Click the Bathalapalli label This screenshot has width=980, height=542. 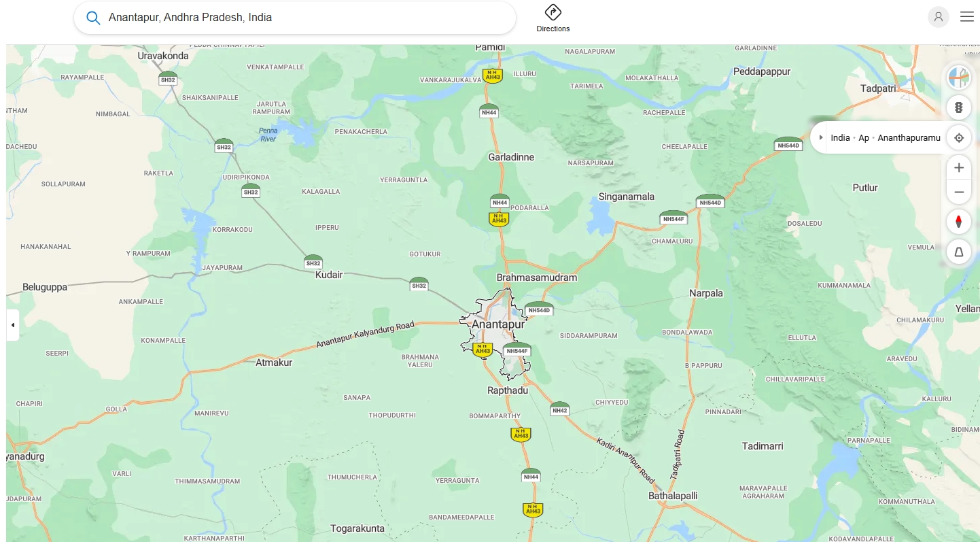tap(673, 496)
